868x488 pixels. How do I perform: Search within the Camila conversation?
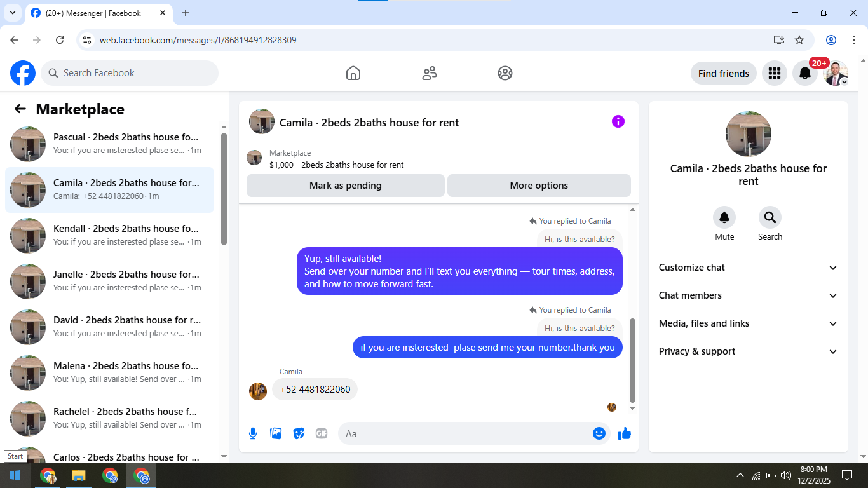(770, 218)
